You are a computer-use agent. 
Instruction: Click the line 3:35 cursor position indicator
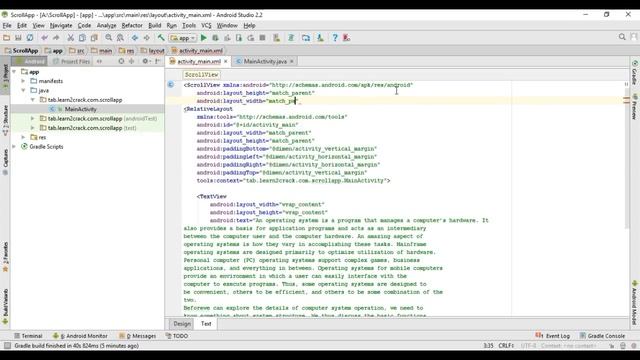pyautogui.click(x=488, y=346)
